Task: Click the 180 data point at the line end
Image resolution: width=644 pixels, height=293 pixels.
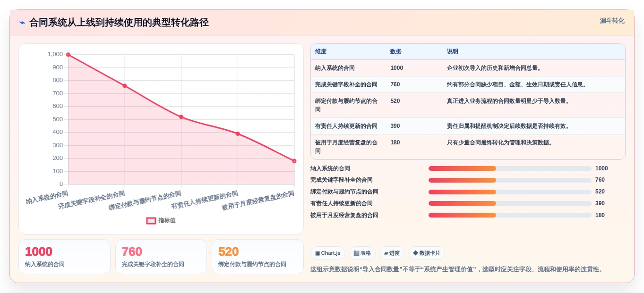Action: pyautogui.click(x=294, y=161)
